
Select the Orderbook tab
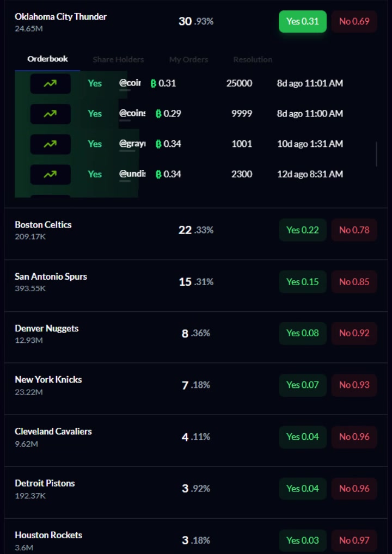click(x=48, y=59)
